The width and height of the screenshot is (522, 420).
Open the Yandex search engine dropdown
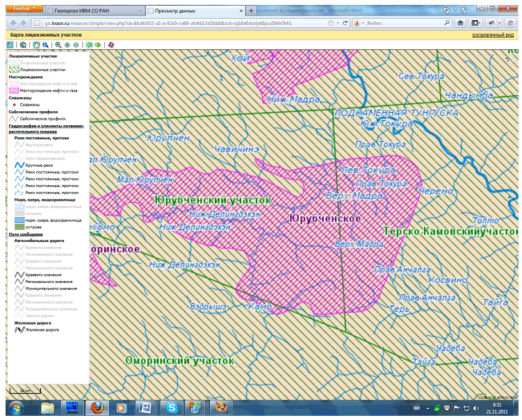(x=361, y=22)
